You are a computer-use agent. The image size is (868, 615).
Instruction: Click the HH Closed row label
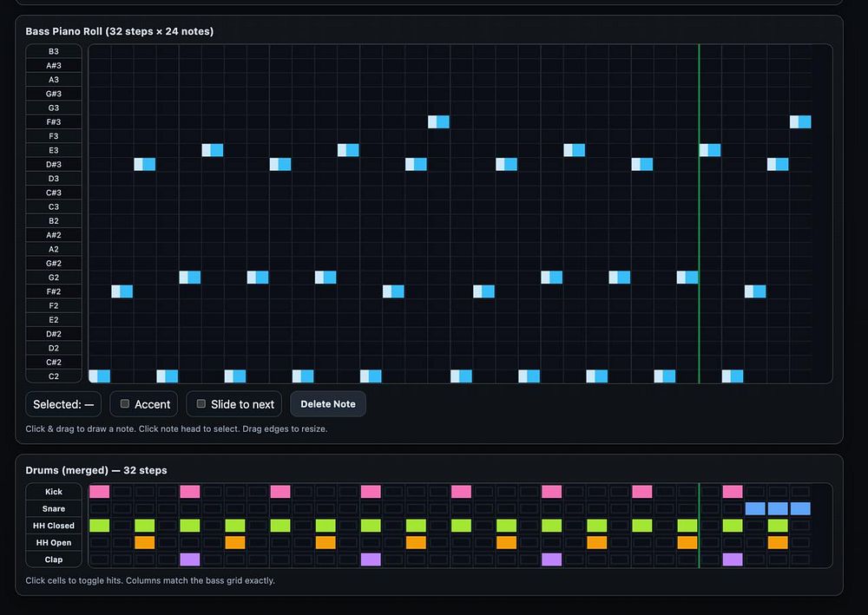coord(54,526)
